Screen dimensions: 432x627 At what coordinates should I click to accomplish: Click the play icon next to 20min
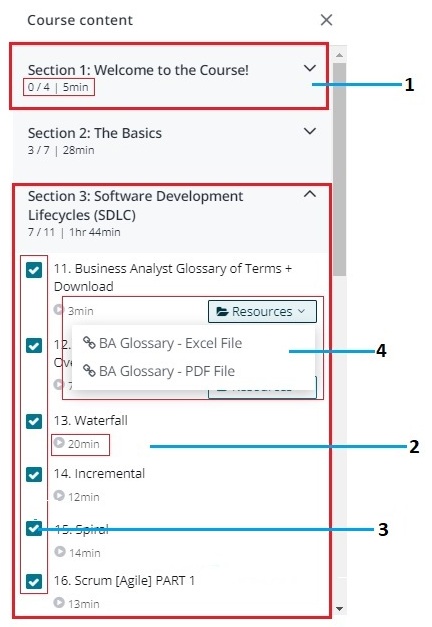59,443
